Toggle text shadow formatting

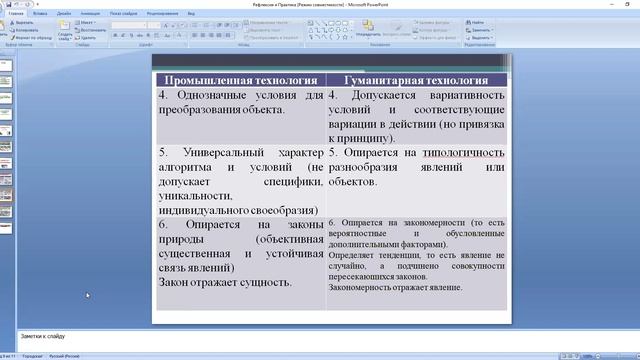pos(148,36)
